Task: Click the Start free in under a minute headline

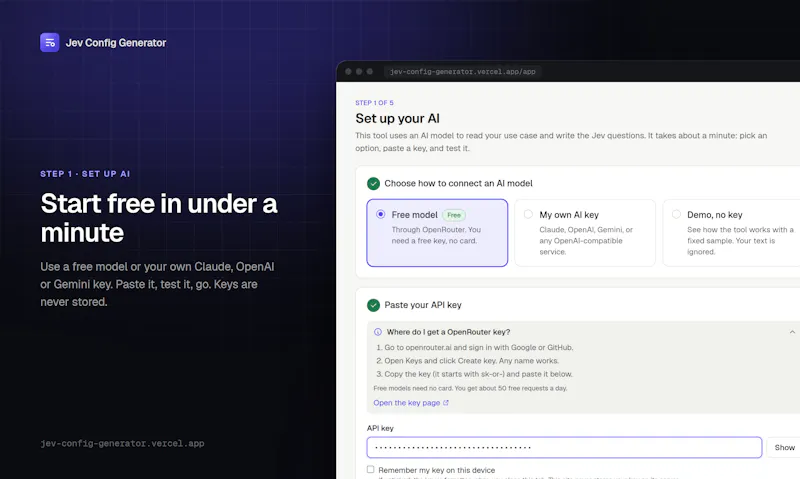Action: point(159,218)
